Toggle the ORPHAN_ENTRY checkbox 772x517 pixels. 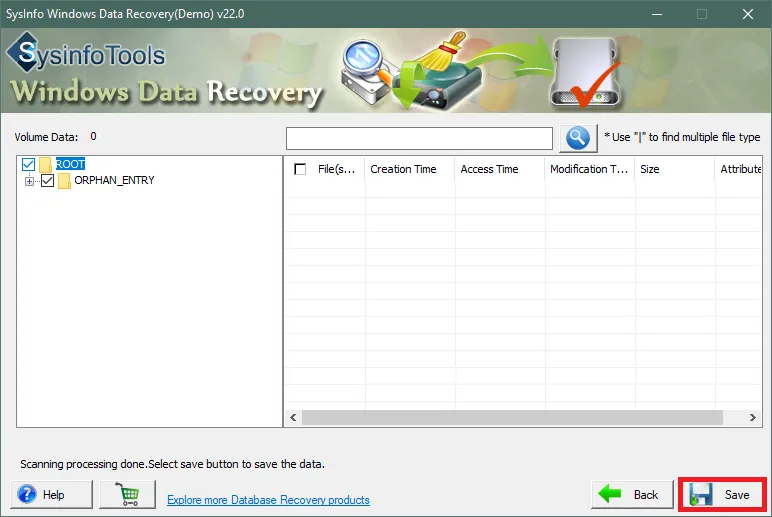pyautogui.click(x=48, y=181)
